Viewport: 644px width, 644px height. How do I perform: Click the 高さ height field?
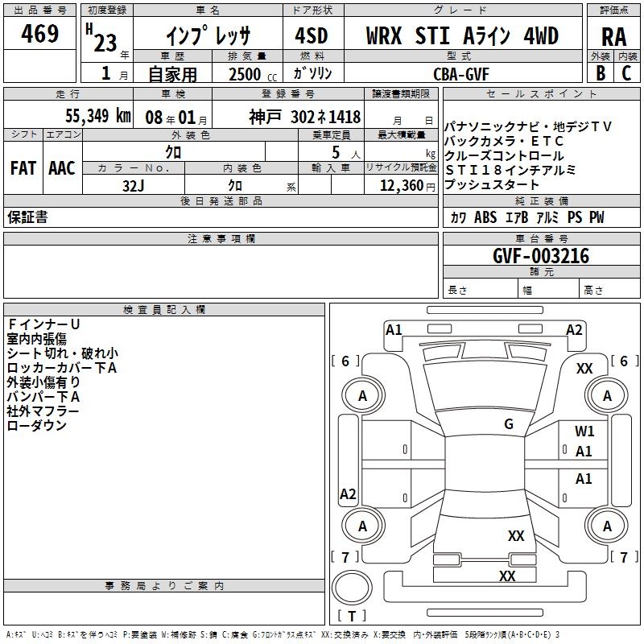click(x=609, y=289)
